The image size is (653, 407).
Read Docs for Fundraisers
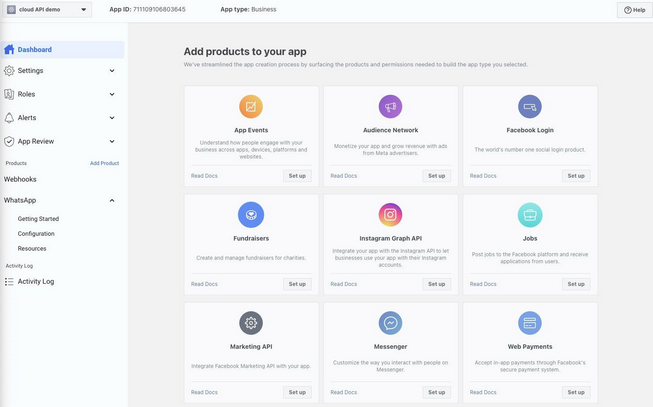point(204,284)
